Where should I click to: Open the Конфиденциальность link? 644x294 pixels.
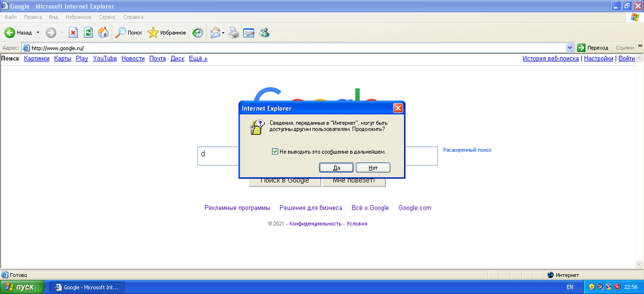click(316, 224)
